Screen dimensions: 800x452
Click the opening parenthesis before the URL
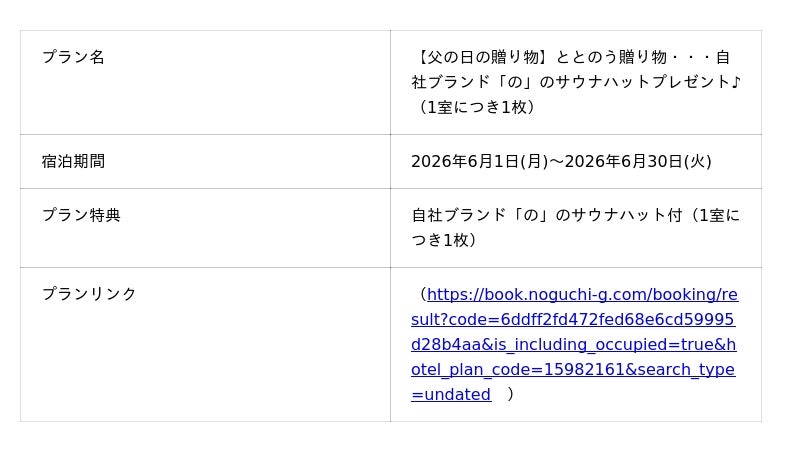[421, 294]
